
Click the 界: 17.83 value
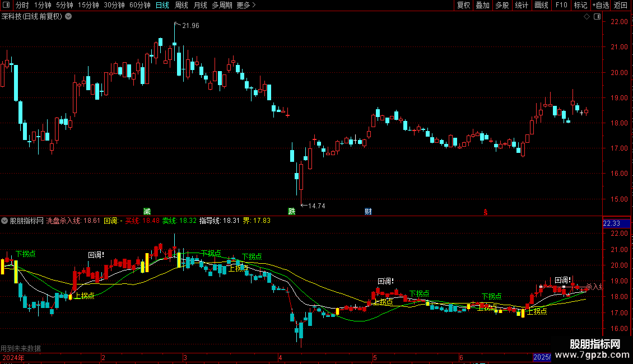pyautogui.click(x=257, y=221)
